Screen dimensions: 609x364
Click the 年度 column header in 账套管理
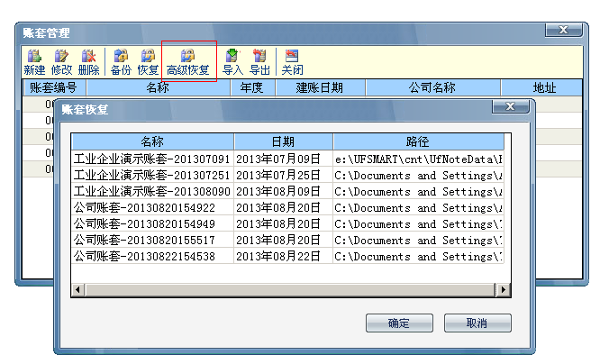[252, 87]
